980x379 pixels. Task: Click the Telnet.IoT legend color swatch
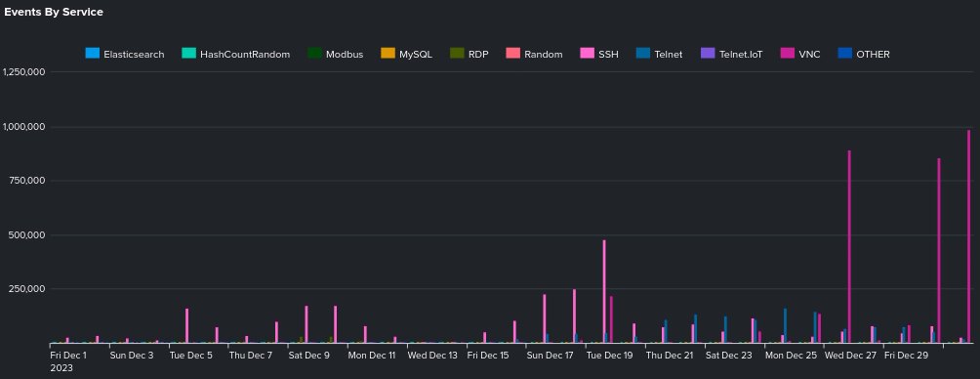pos(708,54)
